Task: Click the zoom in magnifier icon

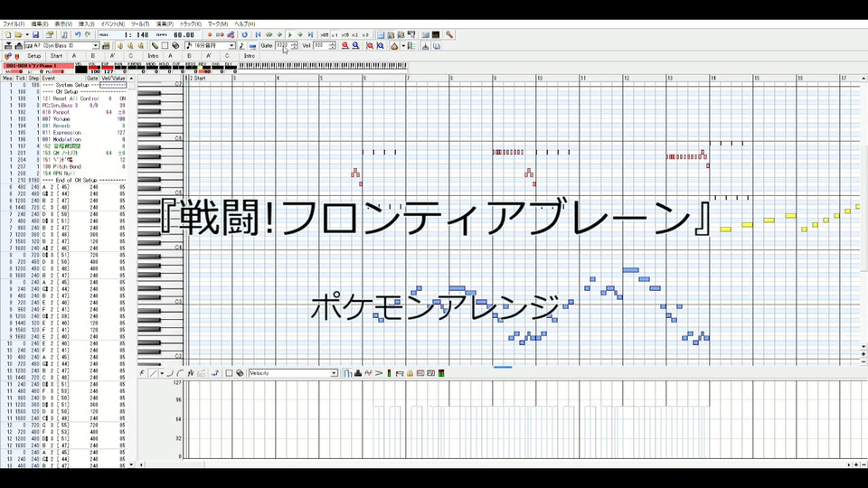Action: (344, 46)
